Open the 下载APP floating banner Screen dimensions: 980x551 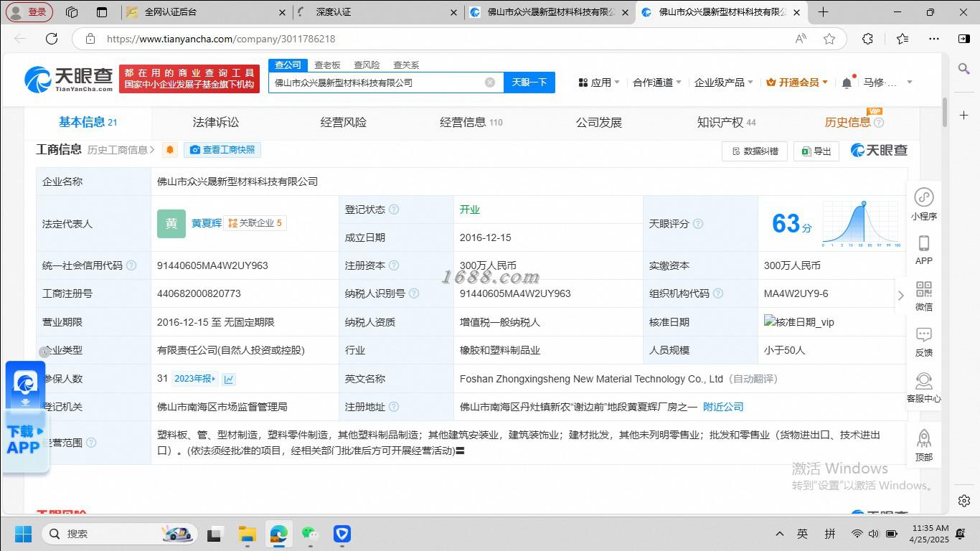[x=25, y=416]
